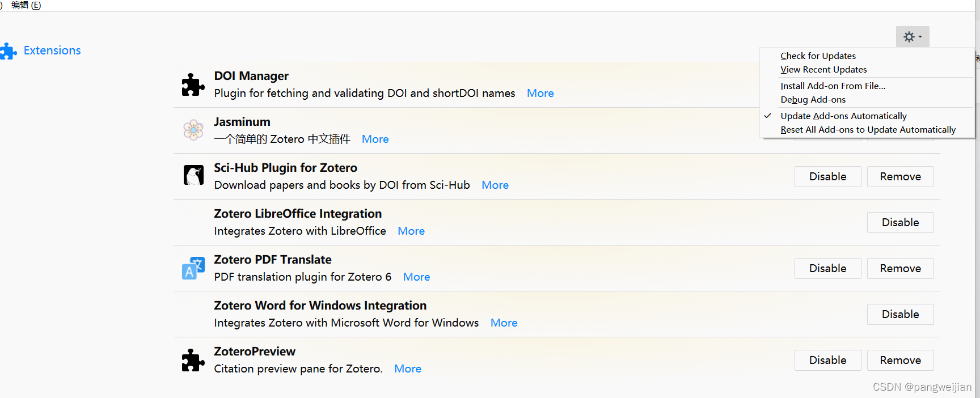
Task: Click 'Citation preview pane for Zotero.' text
Action: [298, 369]
